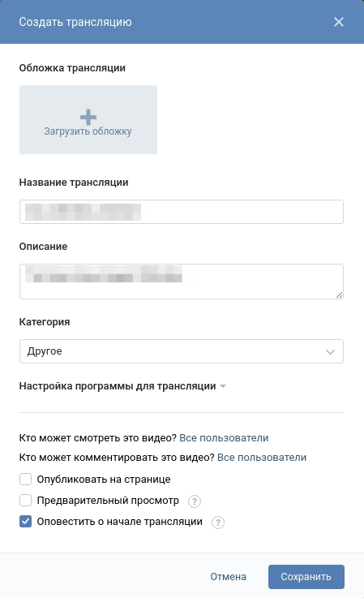Viewport: 364px width, 598px height.
Task: Uncheck Оповестить о начале трансляции
Action: 26,522
